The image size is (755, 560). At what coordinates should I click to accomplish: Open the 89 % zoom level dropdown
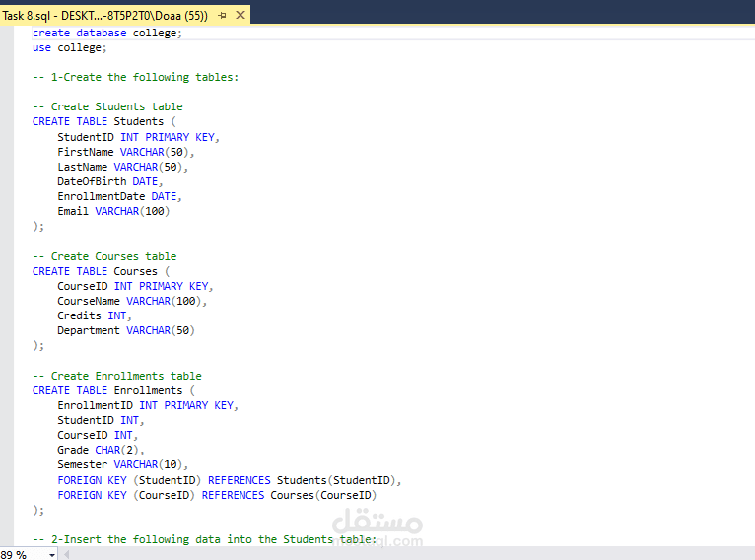pyautogui.click(x=52, y=555)
